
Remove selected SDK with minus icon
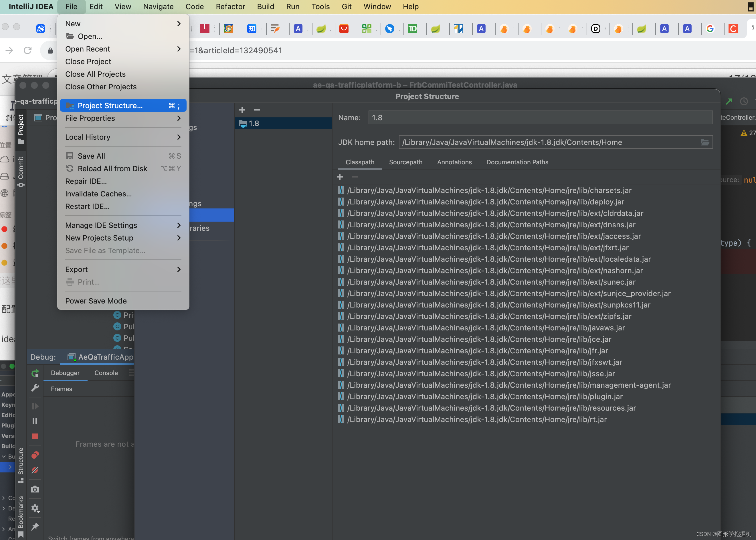point(257,110)
